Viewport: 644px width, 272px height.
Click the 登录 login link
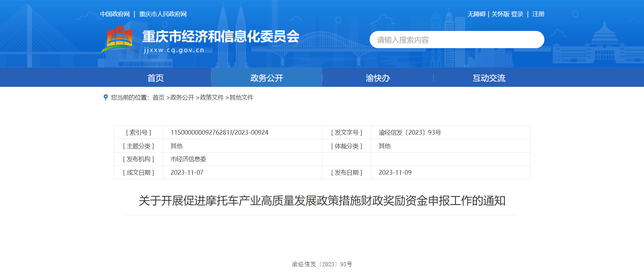click(517, 14)
